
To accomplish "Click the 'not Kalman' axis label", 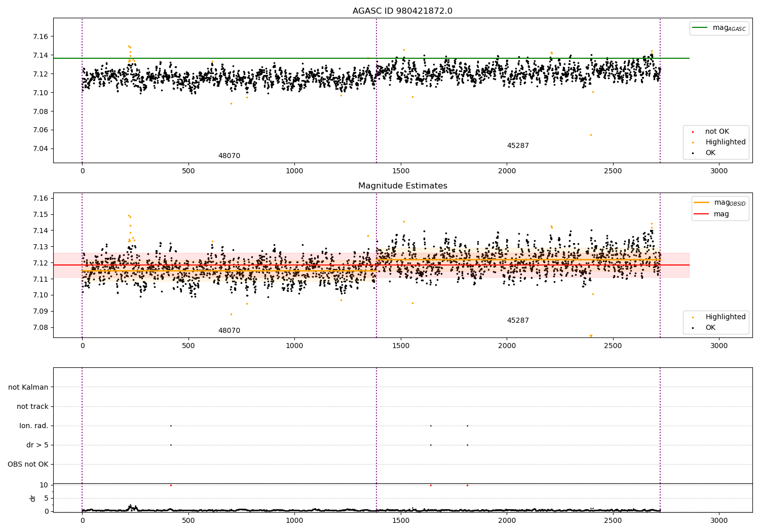I will pyautogui.click(x=28, y=387).
